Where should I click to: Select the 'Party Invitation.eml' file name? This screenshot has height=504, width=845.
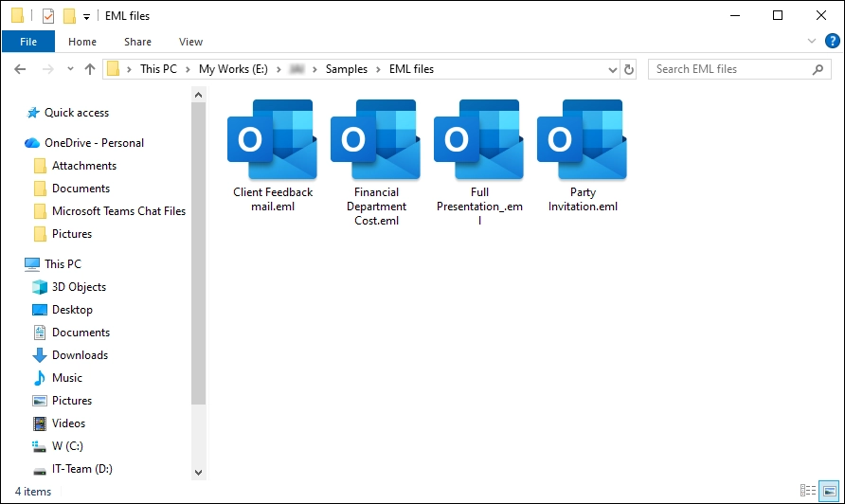[583, 200]
